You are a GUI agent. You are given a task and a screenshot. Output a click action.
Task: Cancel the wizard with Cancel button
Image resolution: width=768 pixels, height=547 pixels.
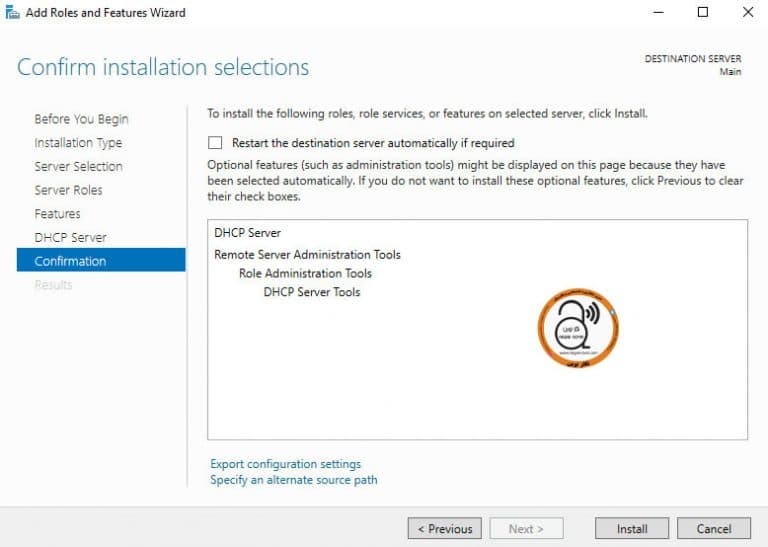(714, 529)
